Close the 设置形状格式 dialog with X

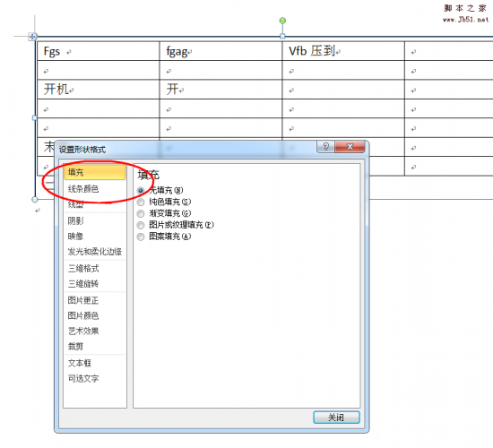pyautogui.click(x=350, y=147)
